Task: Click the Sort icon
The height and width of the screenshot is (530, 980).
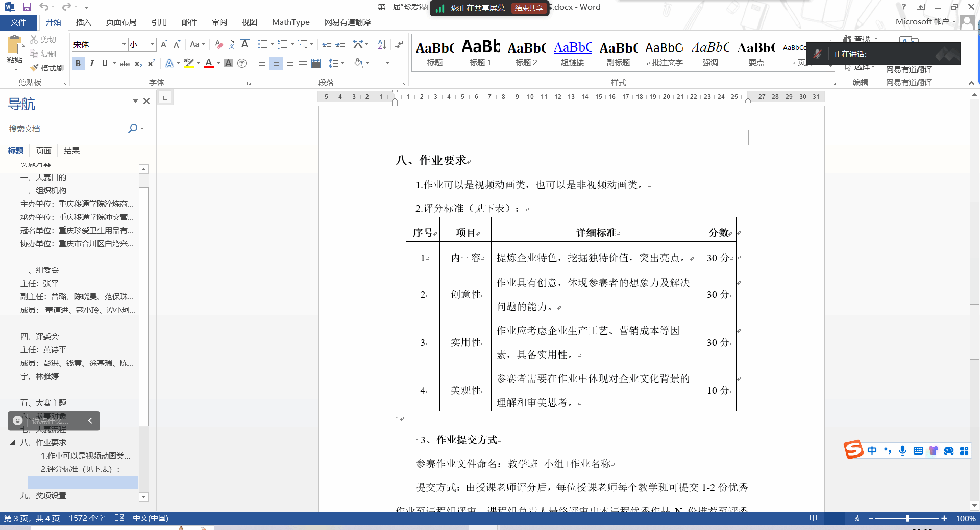Action: [x=382, y=44]
